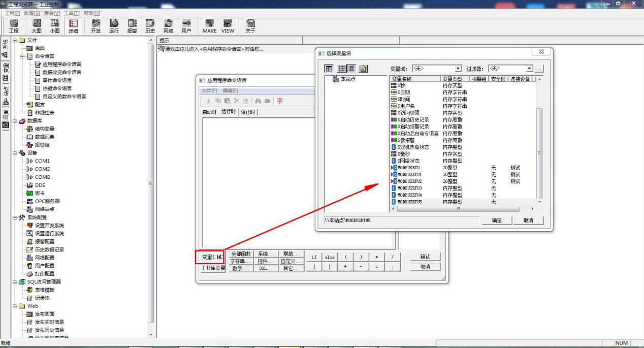The image size is (644, 348).
Task: Click the 用户 key icon in toolbar
Action: (x=186, y=26)
